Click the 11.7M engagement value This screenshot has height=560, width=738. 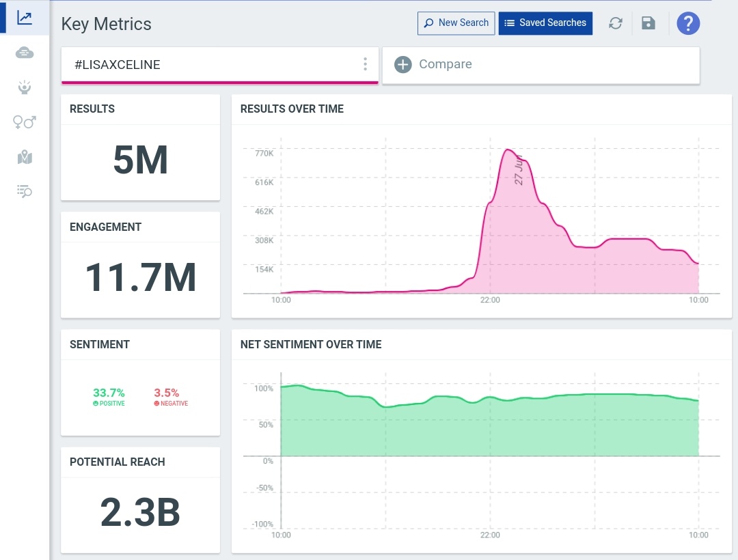140,277
